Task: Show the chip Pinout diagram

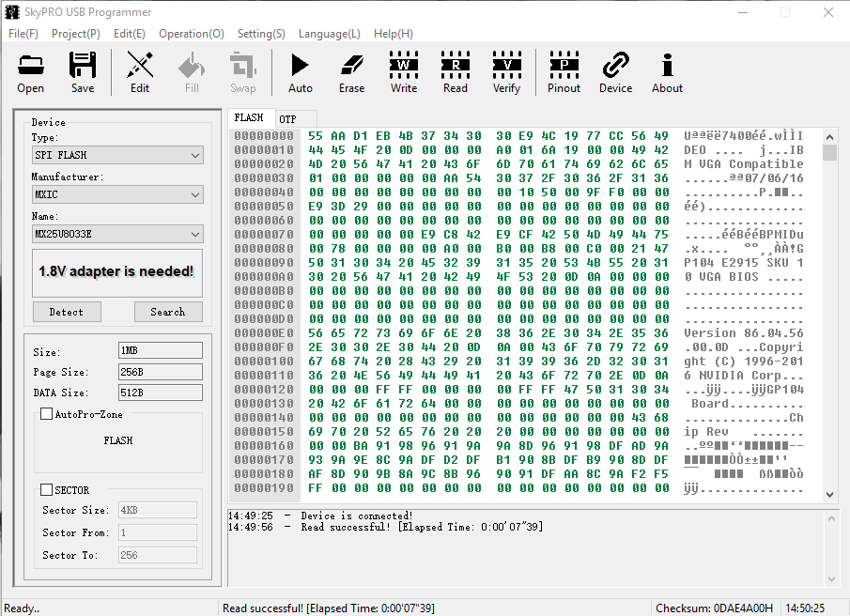Action: [564, 72]
